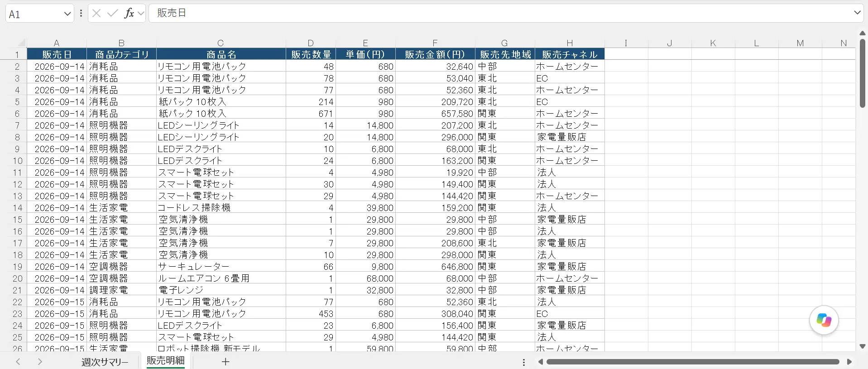Select column H header
The height and width of the screenshot is (369, 868).
coord(570,43)
